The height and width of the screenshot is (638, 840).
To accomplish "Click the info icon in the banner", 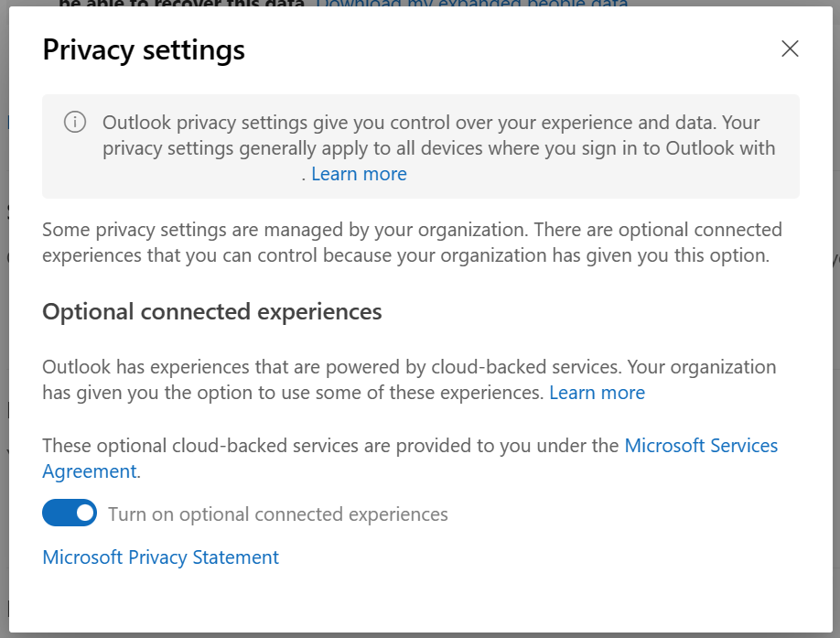I will point(75,123).
